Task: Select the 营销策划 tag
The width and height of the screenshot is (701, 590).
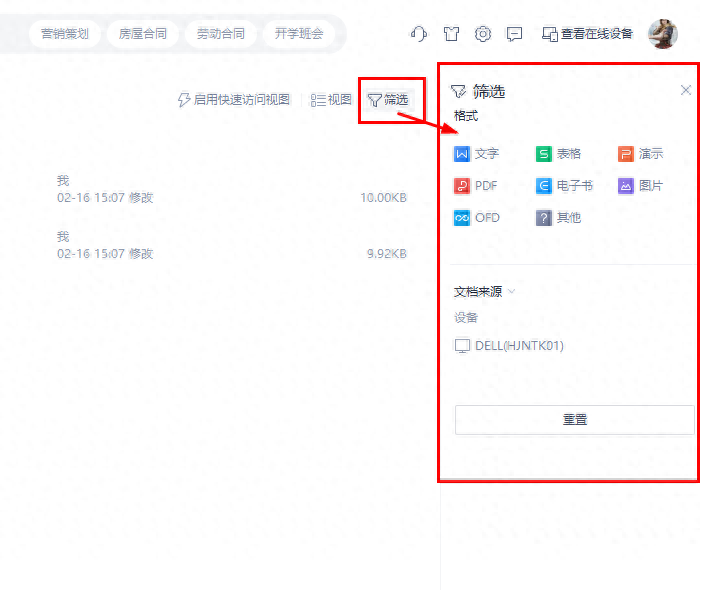Action: click(x=65, y=34)
